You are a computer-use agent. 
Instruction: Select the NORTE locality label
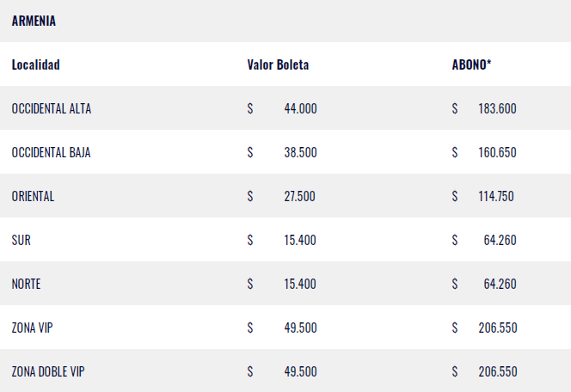click(x=27, y=285)
